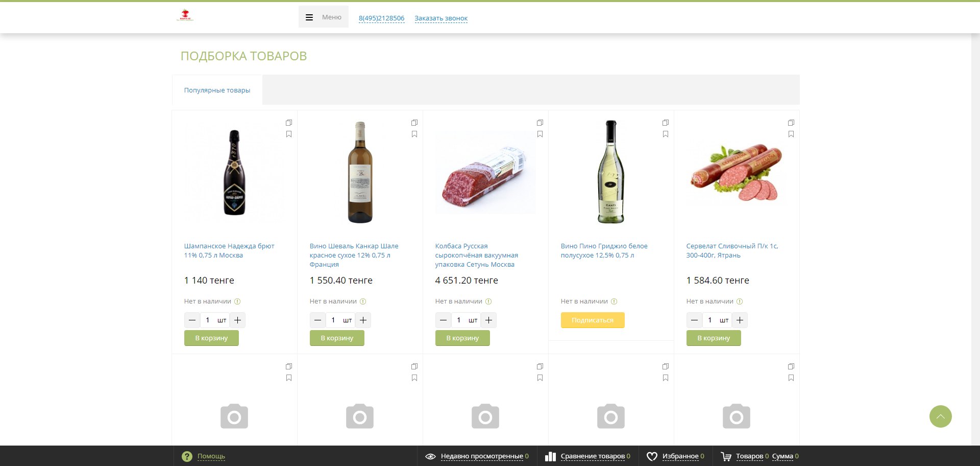Open the Колбаса Русская sausage image
The height and width of the screenshot is (466, 980).
485,172
